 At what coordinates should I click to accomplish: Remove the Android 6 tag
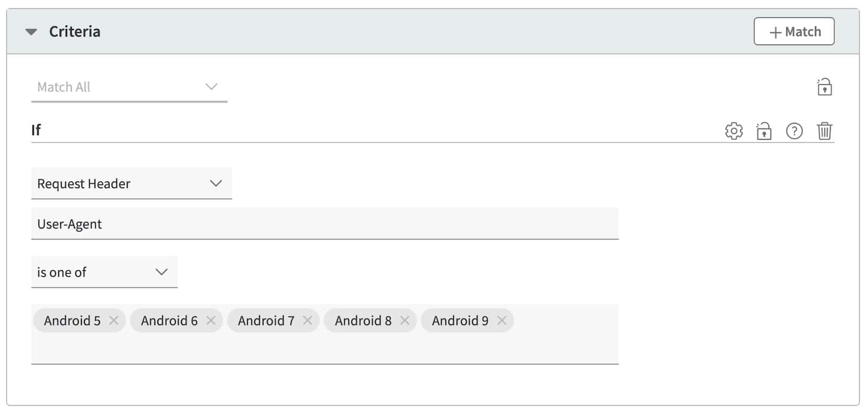click(x=210, y=321)
